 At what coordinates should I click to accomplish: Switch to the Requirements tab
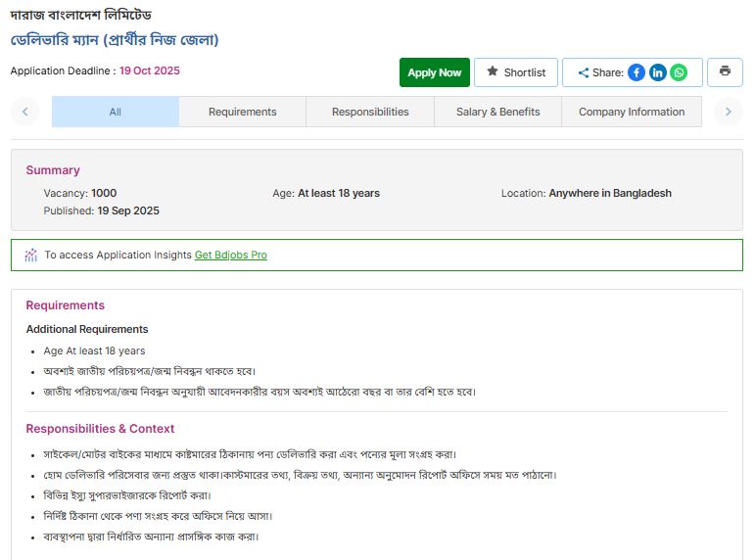point(242,112)
